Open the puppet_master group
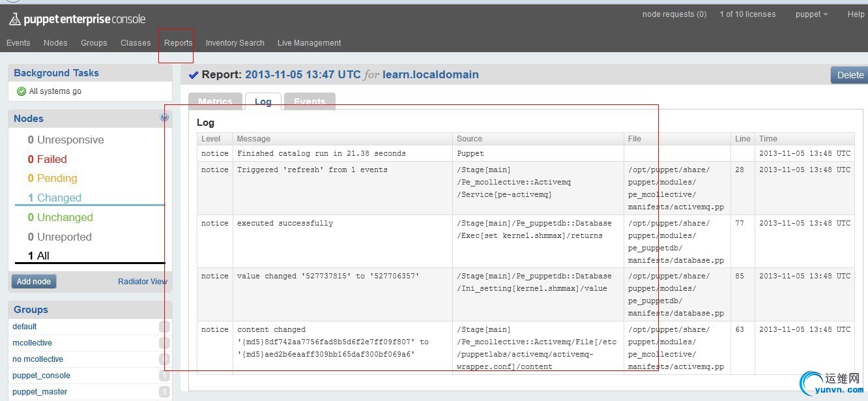This screenshot has height=401, width=868. tap(40, 392)
